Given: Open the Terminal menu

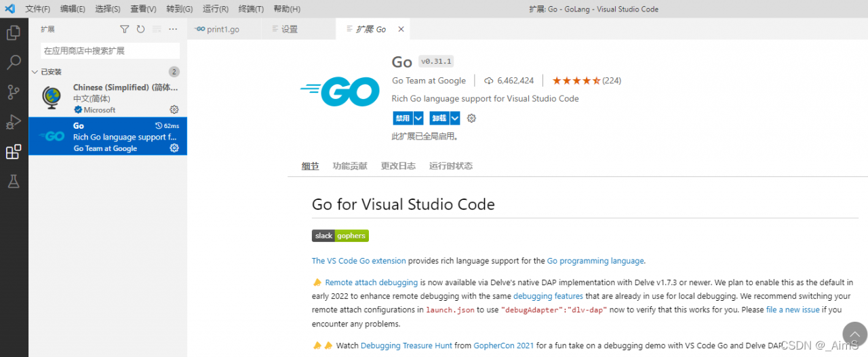Looking at the screenshot, I should 251,9.
